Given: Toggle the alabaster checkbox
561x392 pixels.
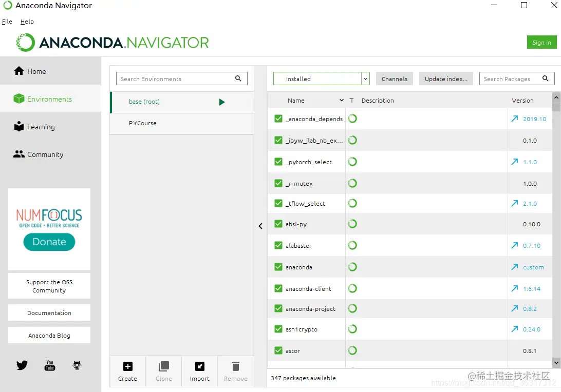Looking at the screenshot, I should 278,245.
